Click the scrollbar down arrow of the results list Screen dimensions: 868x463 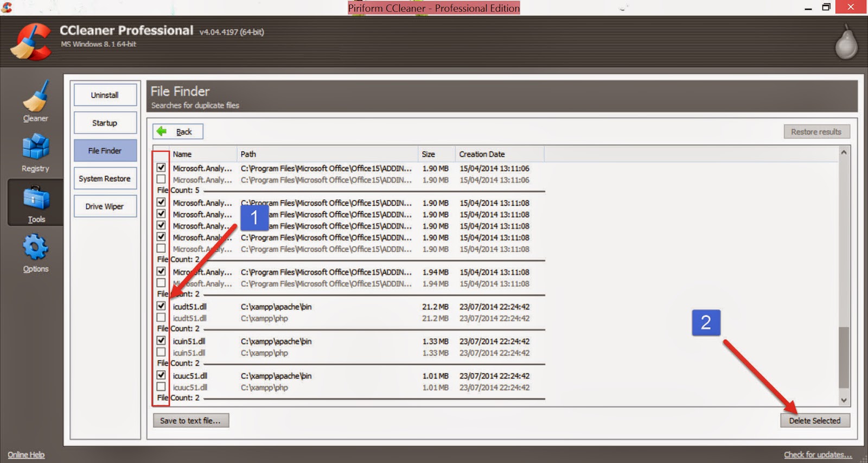point(844,400)
